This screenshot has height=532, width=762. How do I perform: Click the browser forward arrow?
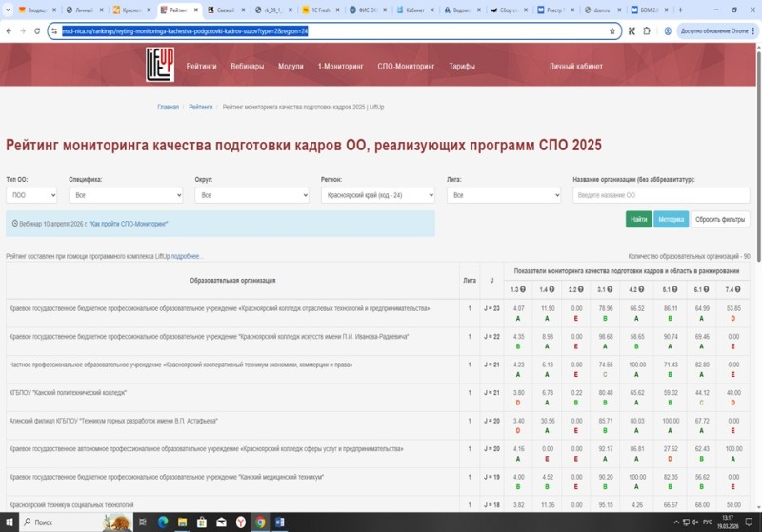[x=22, y=30]
